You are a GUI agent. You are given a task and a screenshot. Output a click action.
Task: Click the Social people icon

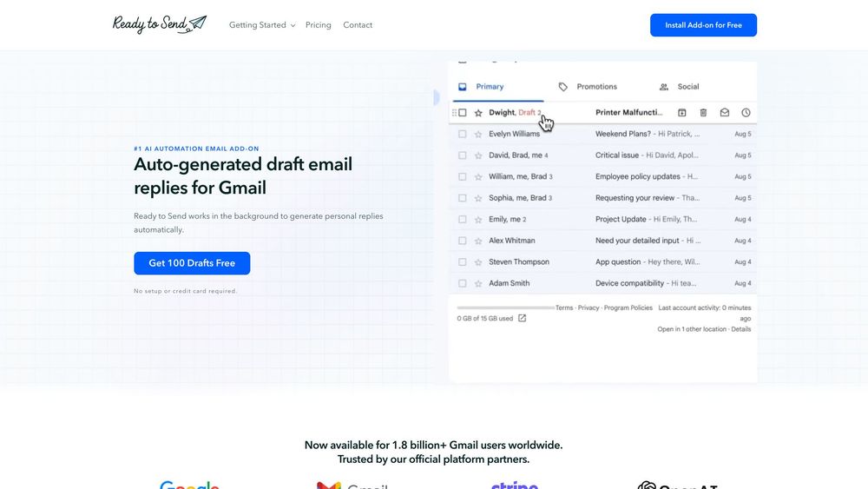[x=664, y=87]
